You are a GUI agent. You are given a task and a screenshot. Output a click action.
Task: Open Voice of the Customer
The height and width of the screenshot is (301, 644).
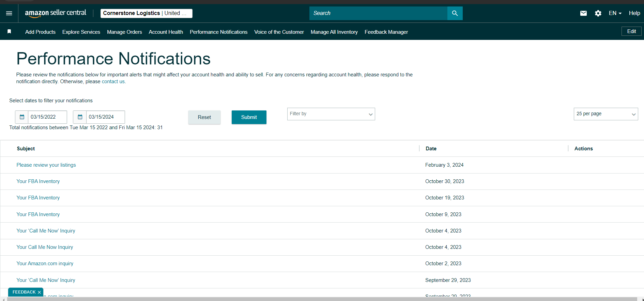pyautogui.click(x=279, y=32)
